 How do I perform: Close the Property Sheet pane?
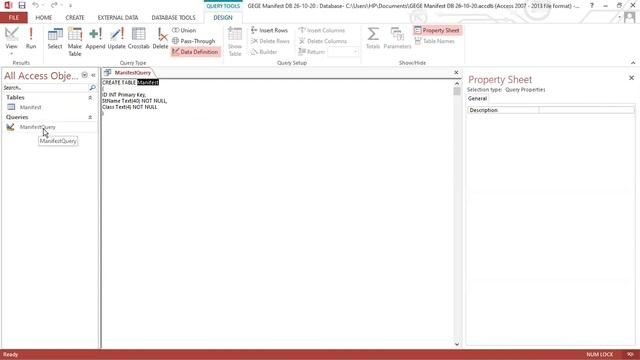click(x=631, y=78)
